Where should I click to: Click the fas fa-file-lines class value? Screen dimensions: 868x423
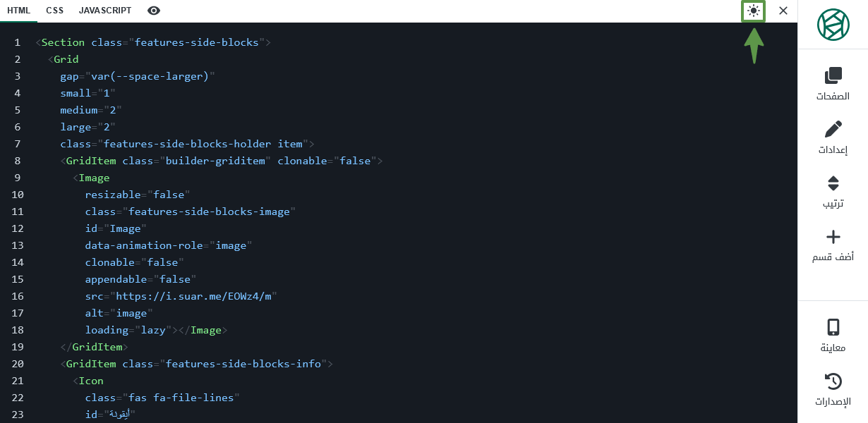(181, 398)
